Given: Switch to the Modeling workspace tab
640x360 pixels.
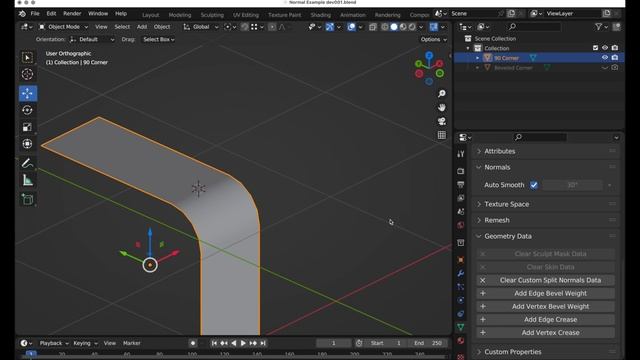Looking at the screenshot, I should tap(180, 15).
